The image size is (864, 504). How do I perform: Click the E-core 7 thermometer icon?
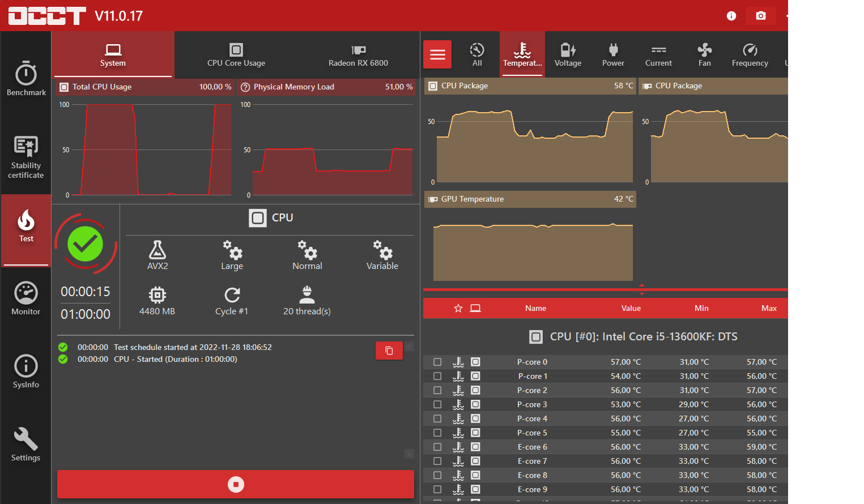[x=458, y=461]
